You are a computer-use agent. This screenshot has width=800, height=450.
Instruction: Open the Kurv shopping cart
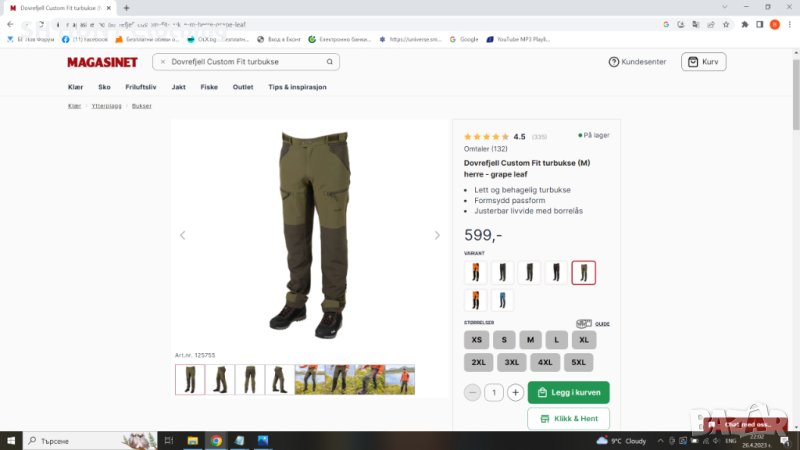pyautogui.click(x=703, y=62)
